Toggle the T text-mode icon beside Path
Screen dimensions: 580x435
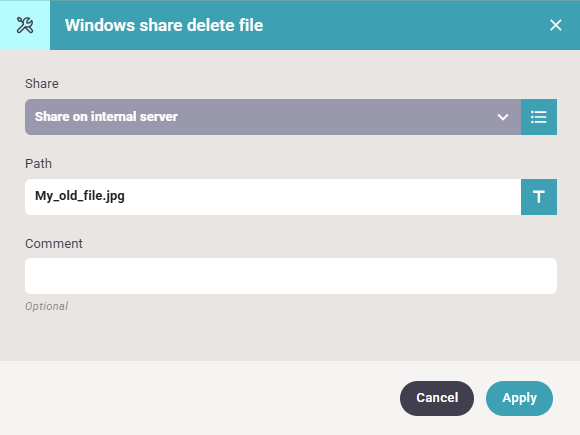pos(539,197)
